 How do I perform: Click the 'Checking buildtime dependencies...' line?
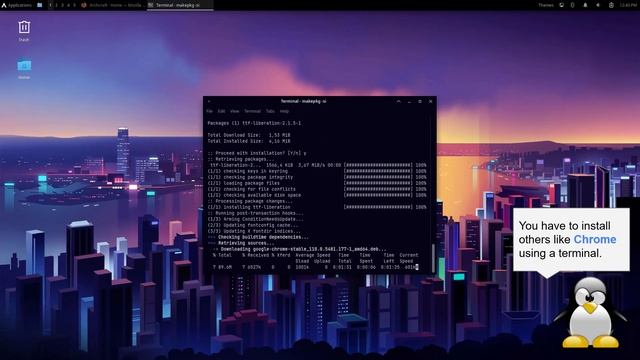point(258,237)
